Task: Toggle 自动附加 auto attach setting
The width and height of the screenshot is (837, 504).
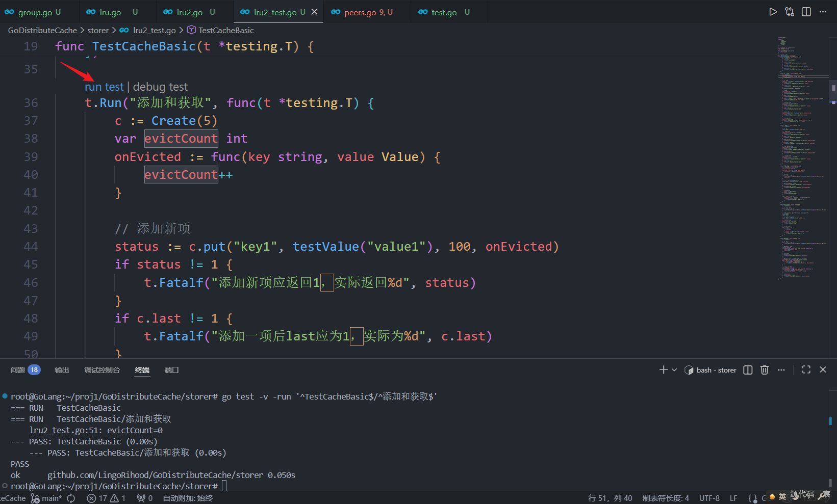Action: [188, 498]
